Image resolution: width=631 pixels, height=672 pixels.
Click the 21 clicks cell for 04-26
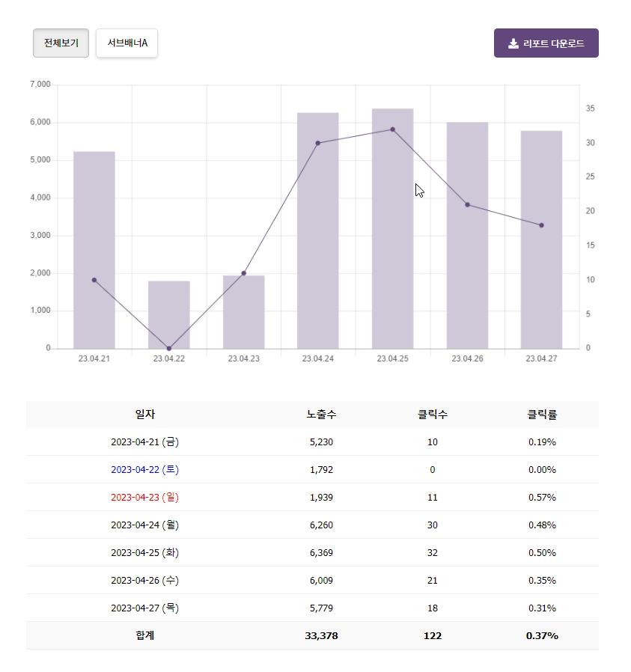tap(433, 580)
